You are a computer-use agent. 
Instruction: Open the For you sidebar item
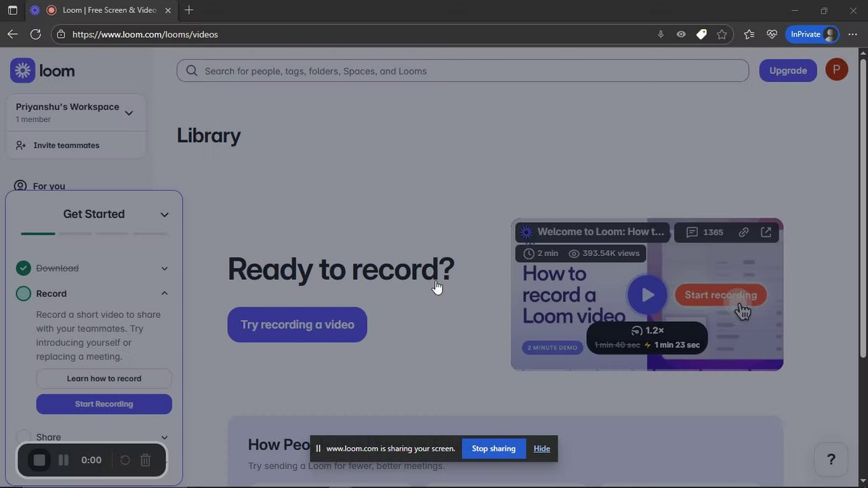(40, 186)
